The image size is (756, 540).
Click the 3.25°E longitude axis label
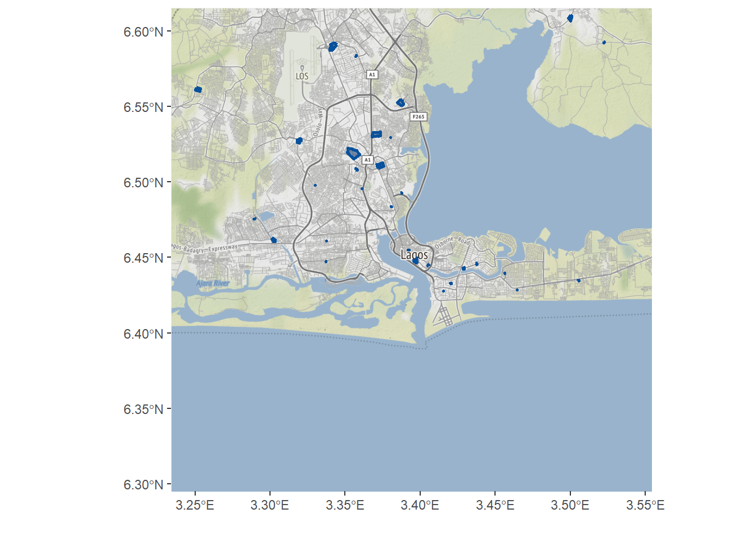195,505
